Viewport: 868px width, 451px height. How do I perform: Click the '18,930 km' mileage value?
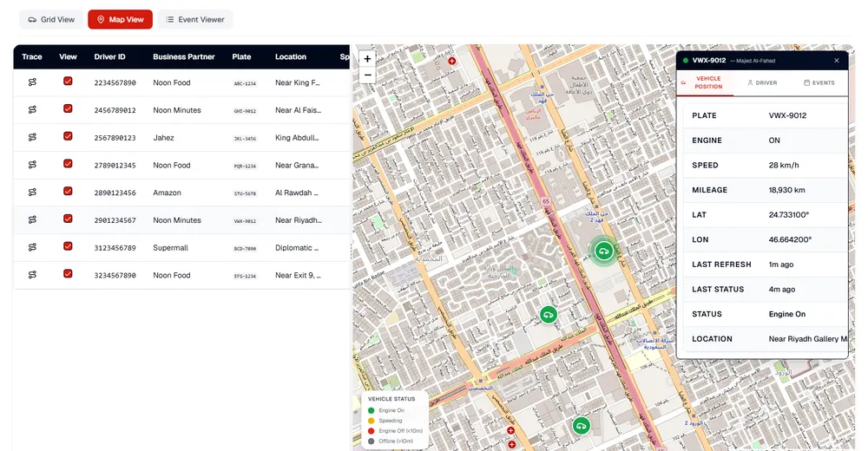coord(786,190)
